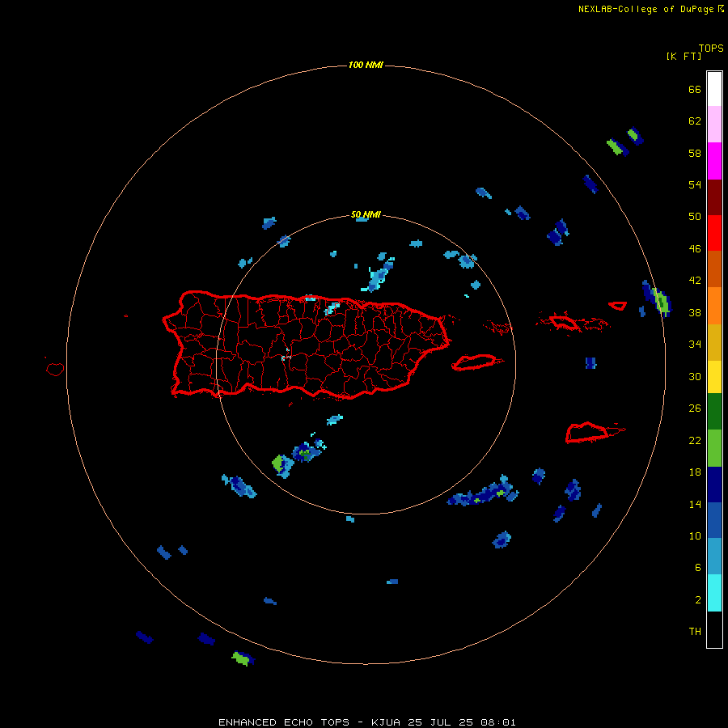Screen dimensions: 728x728
Task: Click the dark red 50-54 legend swatch
Action: [x=714, y=197]
